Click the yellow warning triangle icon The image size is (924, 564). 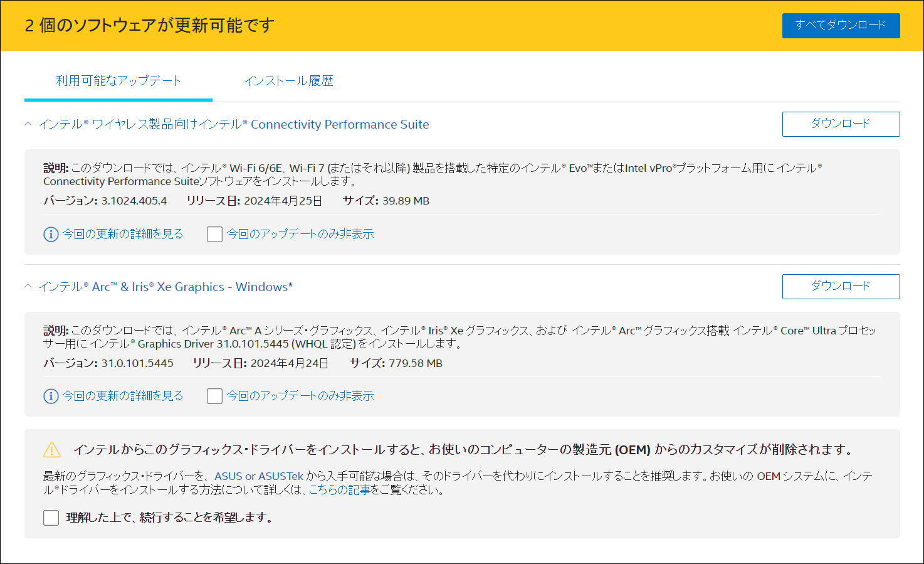[51, 450]
